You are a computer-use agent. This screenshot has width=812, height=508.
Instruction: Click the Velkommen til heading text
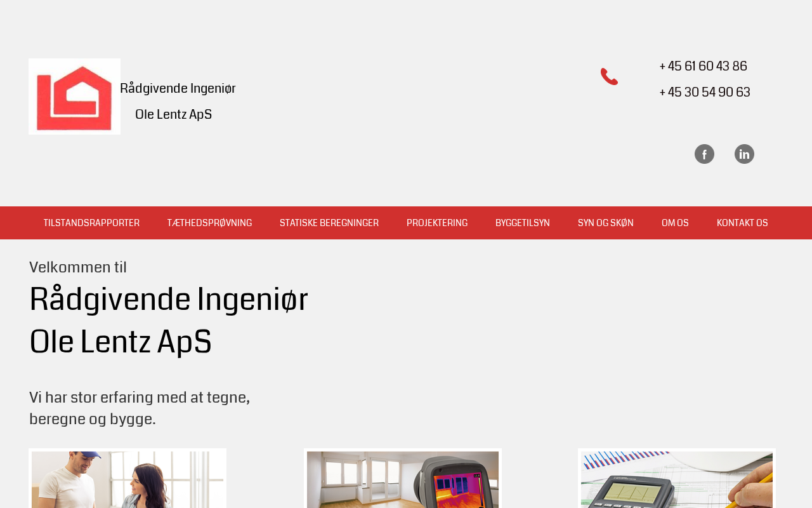point(78,267)
